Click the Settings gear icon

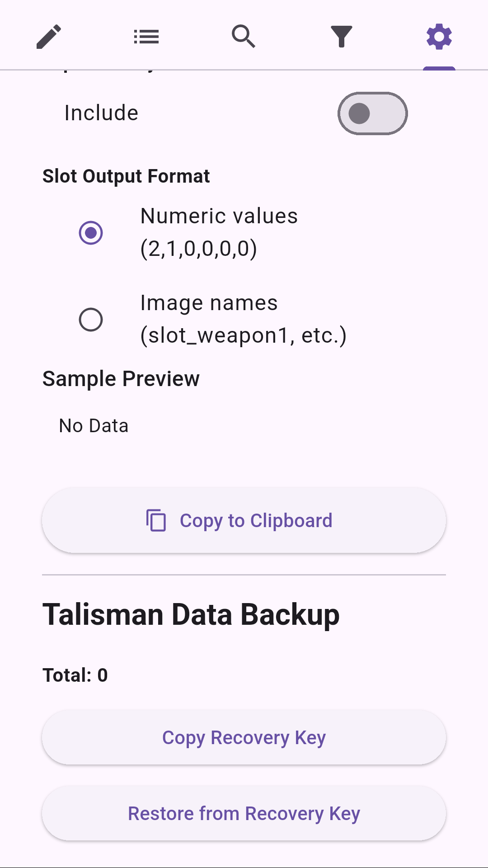(x=439, y=36)
